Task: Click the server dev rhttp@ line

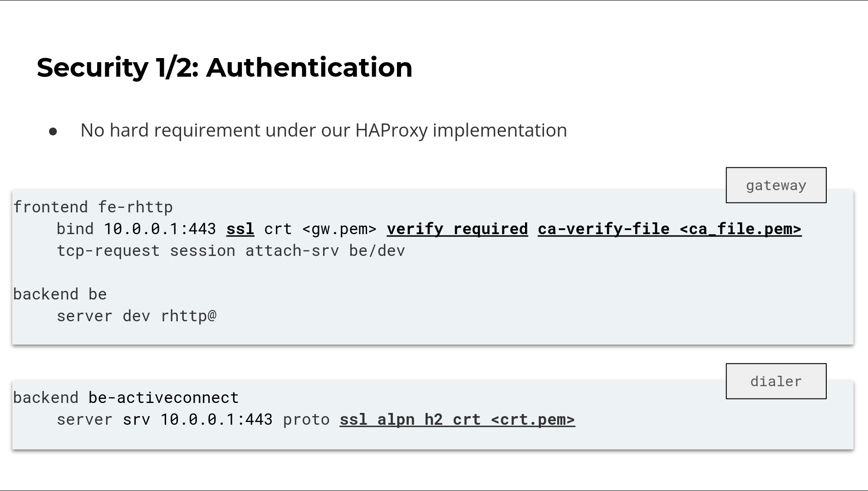Action: click(x=137, y=316)
